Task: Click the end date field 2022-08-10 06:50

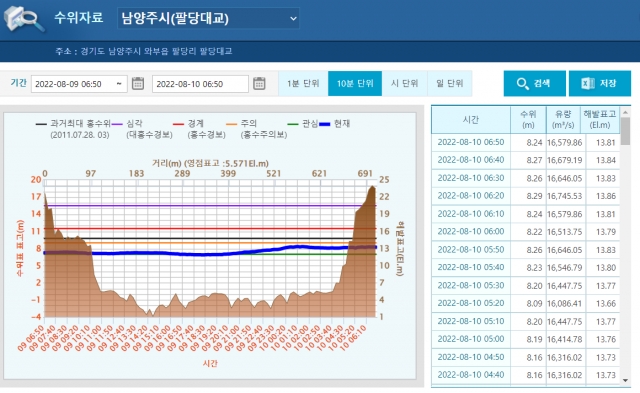Action: (200, 84)
